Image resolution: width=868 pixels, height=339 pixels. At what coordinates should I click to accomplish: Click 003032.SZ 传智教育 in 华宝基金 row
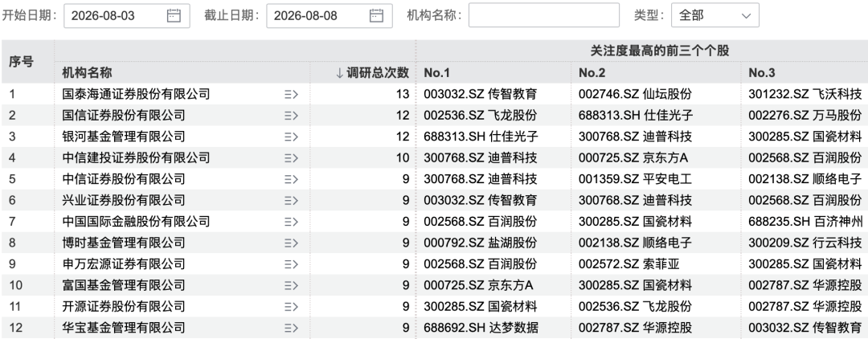[x=805, y=328]
